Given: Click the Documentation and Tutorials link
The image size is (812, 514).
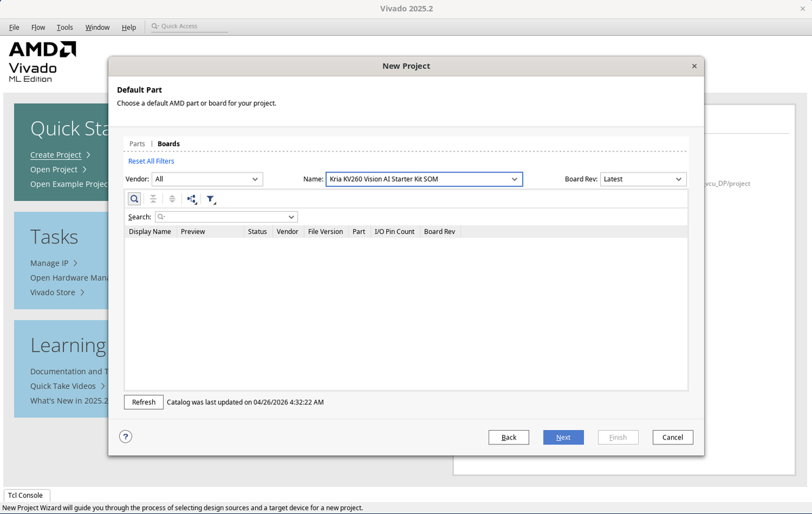Looking at the screenshot, I should (x=69, y=371).
